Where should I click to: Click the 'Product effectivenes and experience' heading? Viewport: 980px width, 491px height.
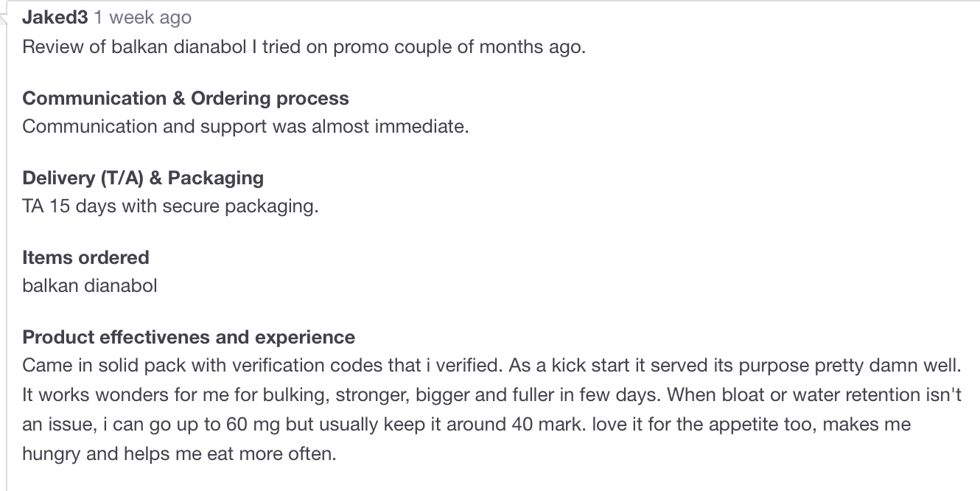coord(189,338)
